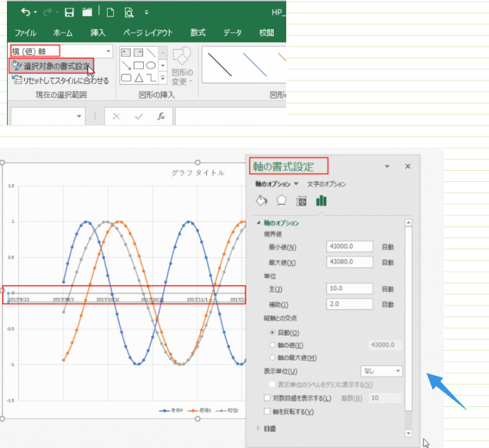Select the Axis Options bar chart icon
489x448 pixels.
[x=322, y=201]
